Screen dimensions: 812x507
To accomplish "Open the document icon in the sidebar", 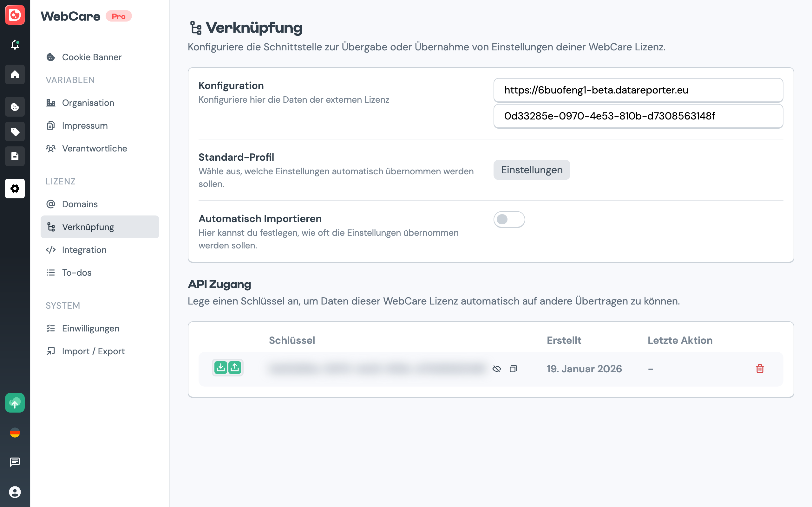I will (15, 156).
